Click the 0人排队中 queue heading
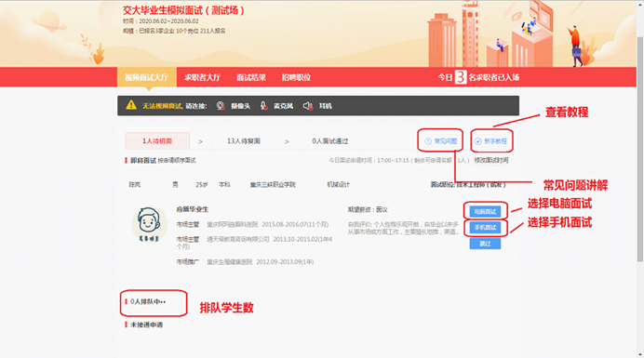The image size is (644, 358). [148, 302]
